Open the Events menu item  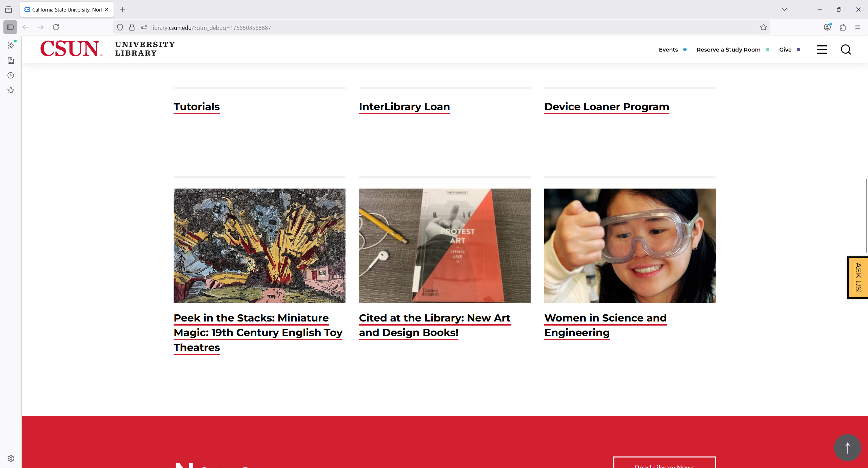pos(668,50)
